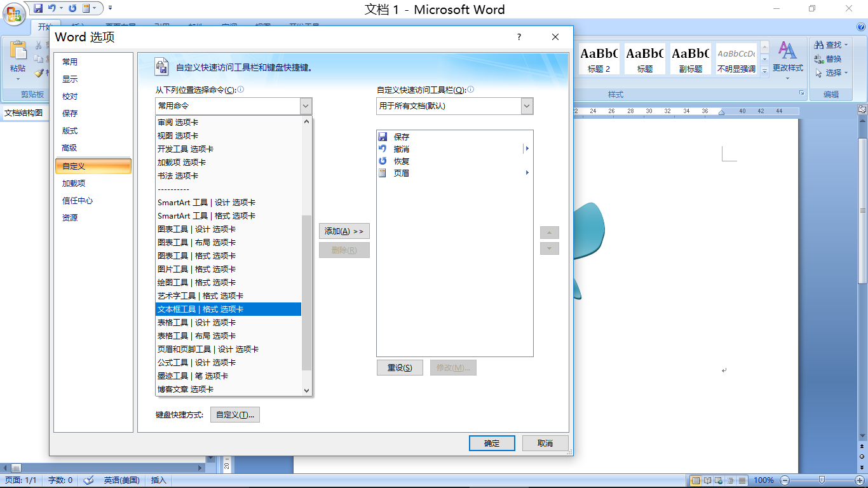Click the Paste clipboard icon in ribbon
The height and width of the screenshot is (488, 868).
coord(18,51)
